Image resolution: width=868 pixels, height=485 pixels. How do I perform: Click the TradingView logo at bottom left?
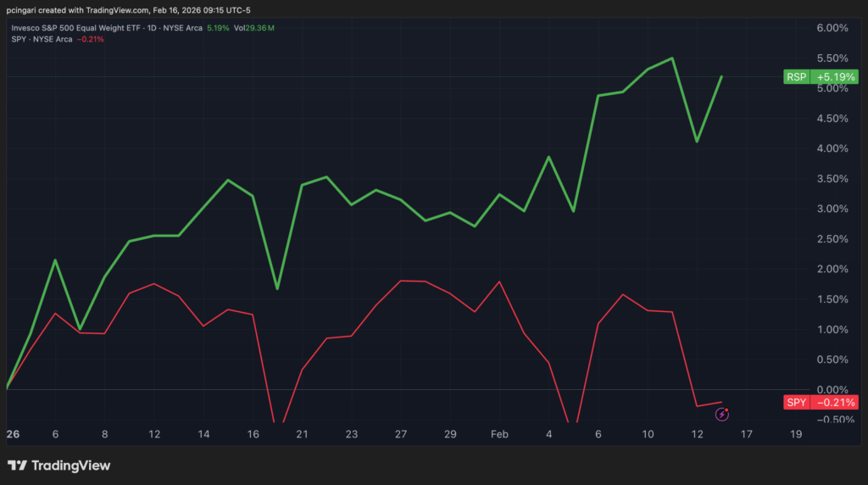(x=59, y=465)
